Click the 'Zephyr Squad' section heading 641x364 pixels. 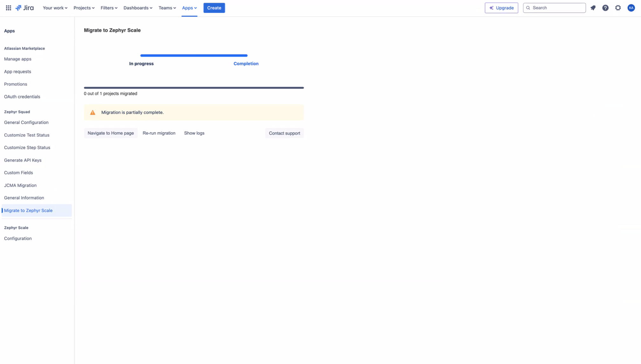point(17,112)
